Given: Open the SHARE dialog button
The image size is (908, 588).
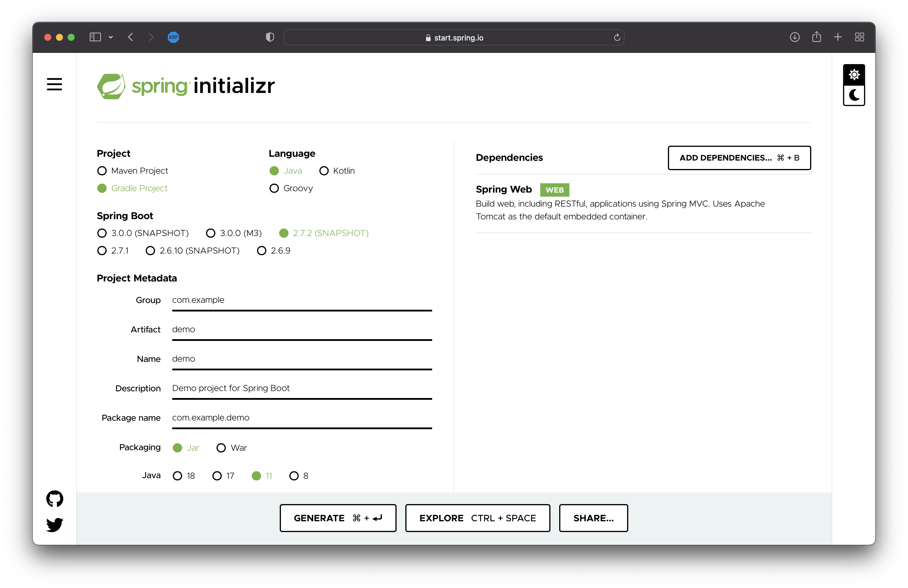Looking at the screenshot, I should click(x=593, y=518).
